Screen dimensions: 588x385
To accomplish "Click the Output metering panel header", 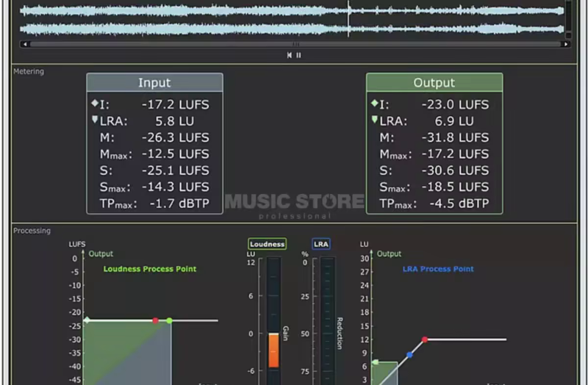I will [x=434, y=82].
